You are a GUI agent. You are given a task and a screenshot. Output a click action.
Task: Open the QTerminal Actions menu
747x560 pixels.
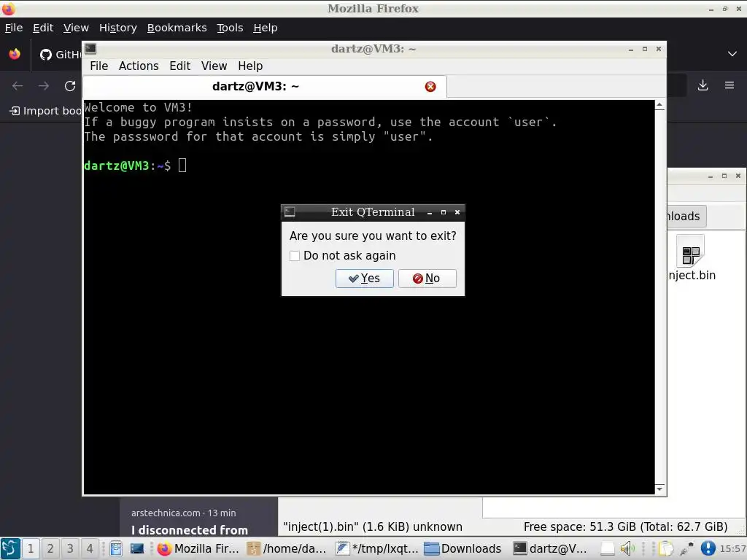pyautogui.click(x=139, y=66)
